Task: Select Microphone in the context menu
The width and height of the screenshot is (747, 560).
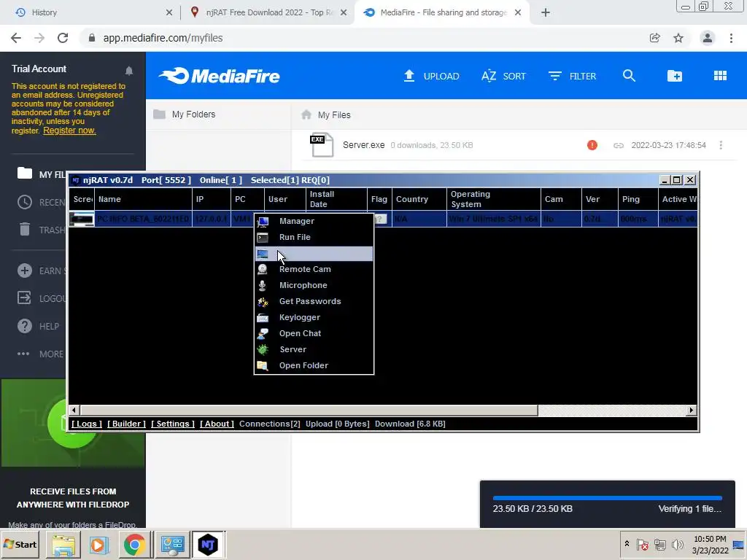Action: point(314,285)
